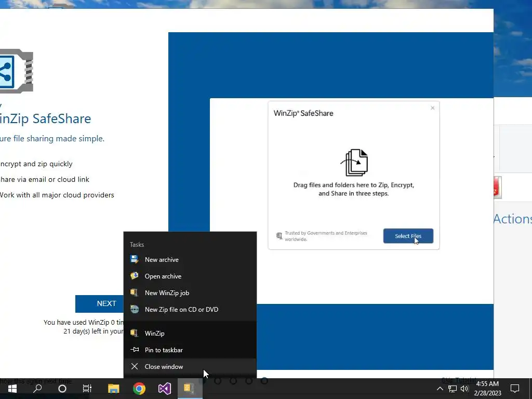532x399 pixels.
Task: Open Task View on the taskbar
Action: coord(87,389)
